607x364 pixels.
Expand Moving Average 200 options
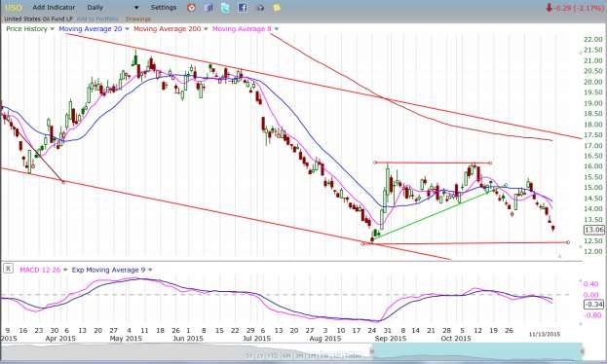tap(206, 29)
